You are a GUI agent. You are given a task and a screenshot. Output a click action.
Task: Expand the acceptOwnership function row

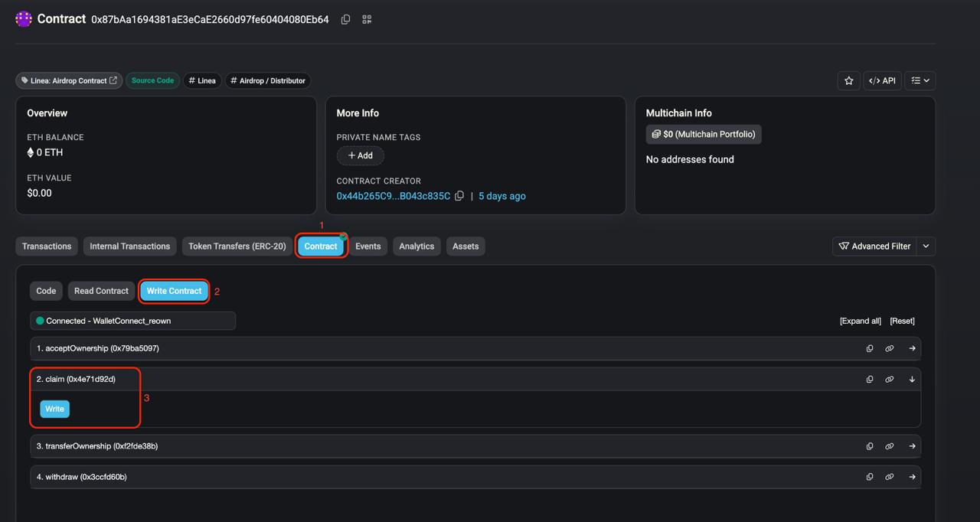point(475,348)
